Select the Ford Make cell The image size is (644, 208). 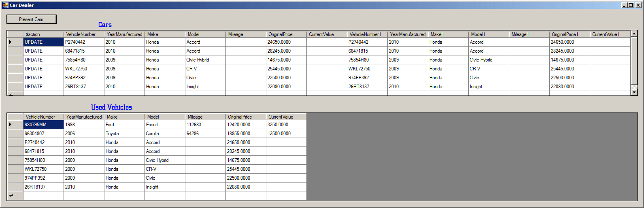[x=124, y=125]
